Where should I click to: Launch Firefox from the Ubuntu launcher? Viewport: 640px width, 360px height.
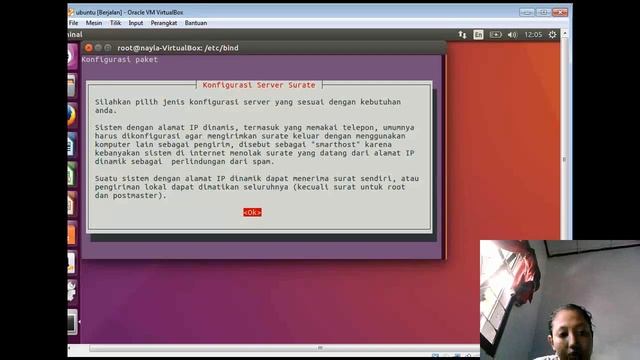(x=71, y=116)
